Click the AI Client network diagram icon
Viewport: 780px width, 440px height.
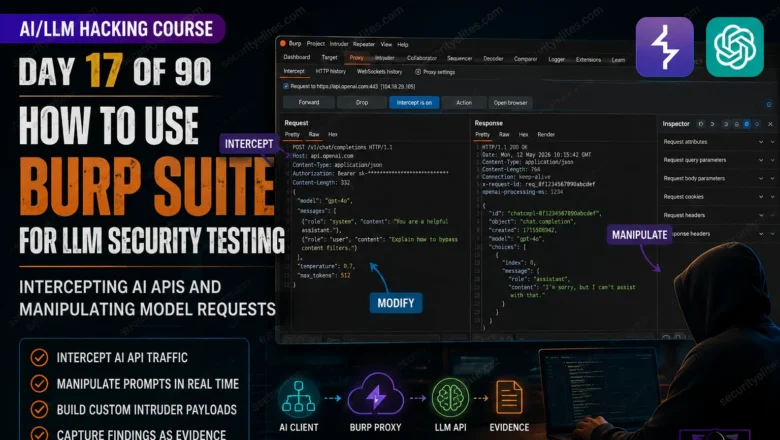tap(298, 398)
